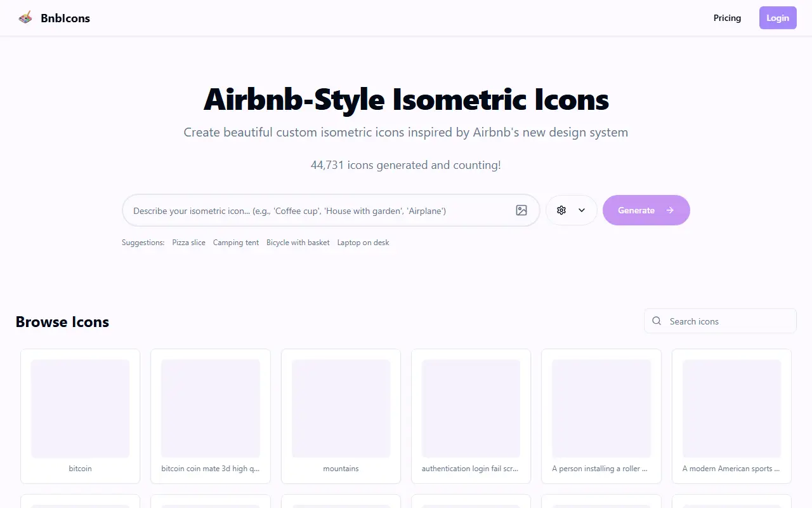Image resolution: width=812 pixels, height=508 pixels.
Task: Click the Login button
Action: coord(778,18)
